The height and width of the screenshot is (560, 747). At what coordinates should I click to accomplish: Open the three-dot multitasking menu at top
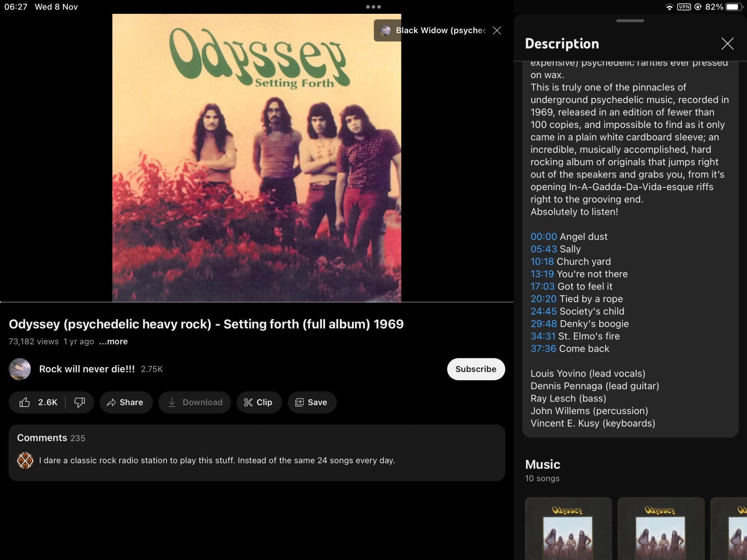[373, 7]
